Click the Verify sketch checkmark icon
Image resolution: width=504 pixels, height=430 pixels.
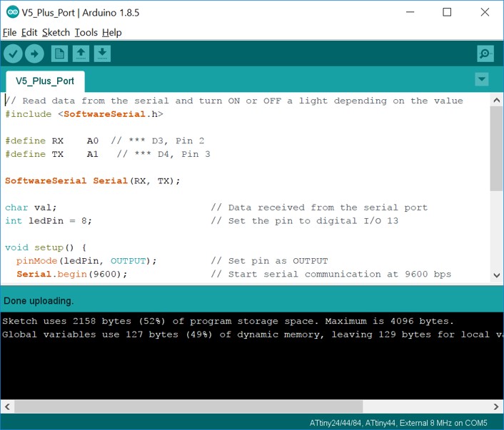point(13,53)
